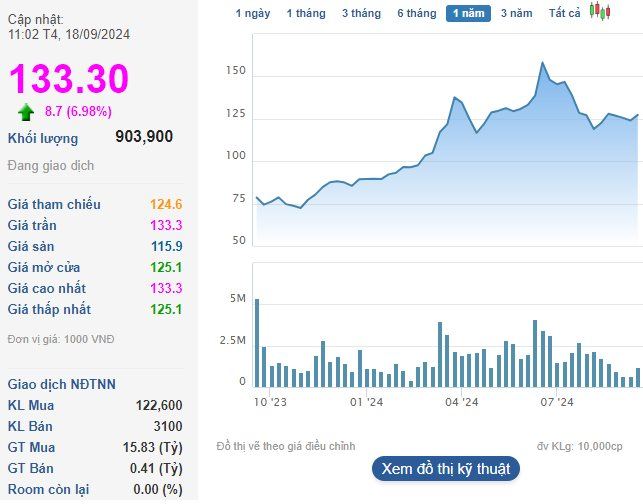Screen dimensions: 643x504
Task: Click the '04 '24' x-axis label
Action: point(462,402)
